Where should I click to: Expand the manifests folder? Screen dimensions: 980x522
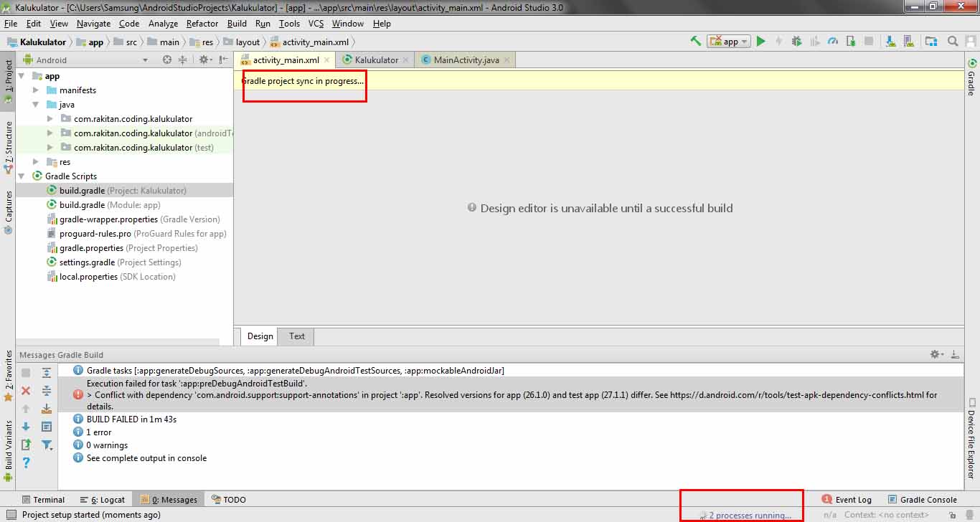click(34, 90)
